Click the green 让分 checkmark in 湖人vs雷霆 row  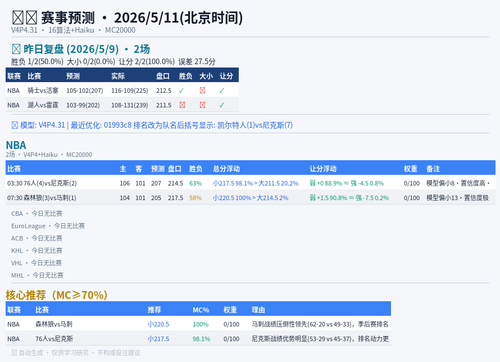click(222, 105)
